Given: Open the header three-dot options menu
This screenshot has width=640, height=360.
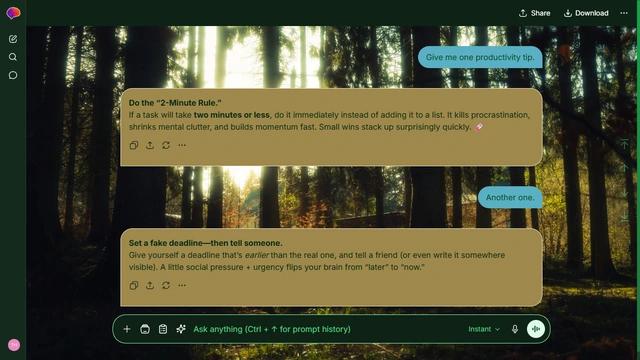Looking at the screenshot, I should coord(624,13).
